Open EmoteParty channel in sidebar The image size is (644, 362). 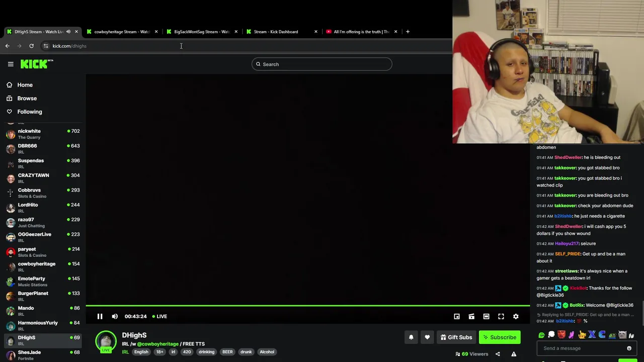[43, 281]
